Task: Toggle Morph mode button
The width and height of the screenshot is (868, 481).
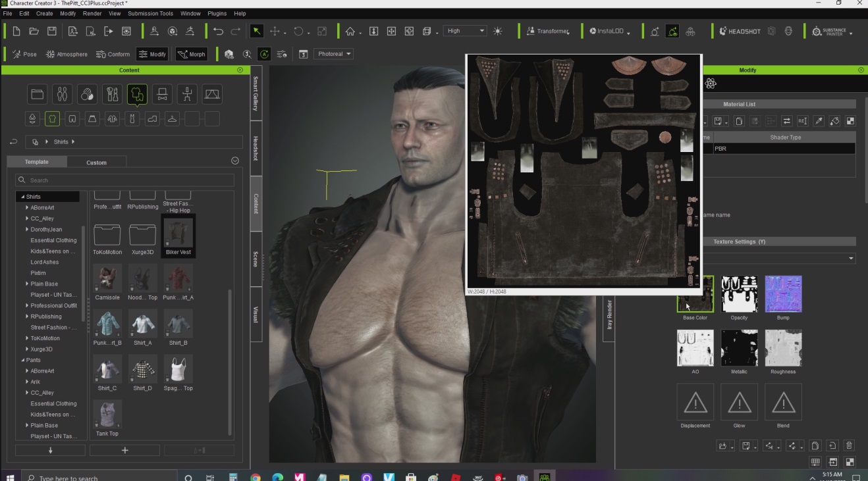Action: pyautogui.click(x=192, y=54)
